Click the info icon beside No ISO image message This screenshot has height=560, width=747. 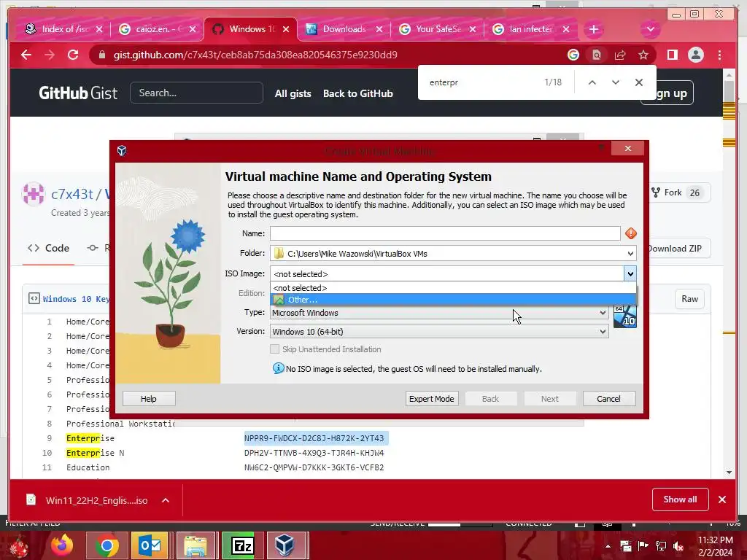(278, 368)
